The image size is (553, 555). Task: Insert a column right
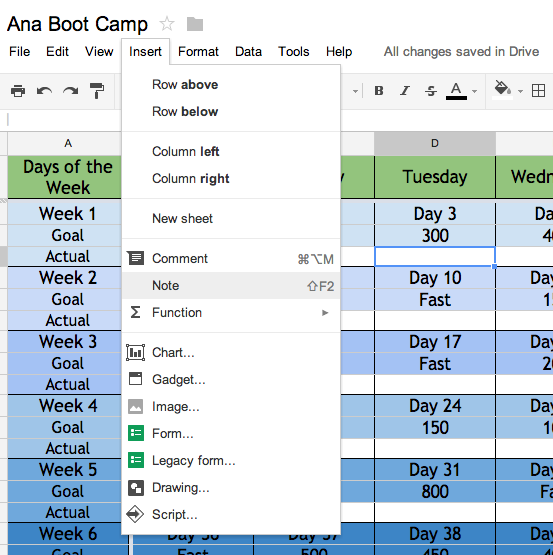pos(231,178)
